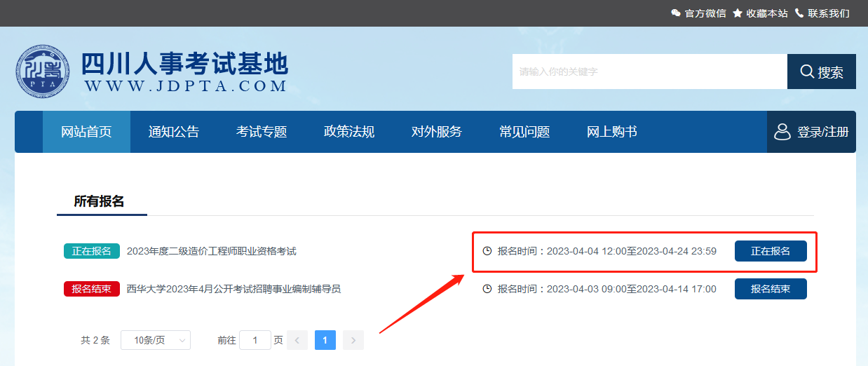Click clock icon on the 2023-04-03 registration row
The height and width of the screenshot is (366, 868).
[x=487, y=289]
